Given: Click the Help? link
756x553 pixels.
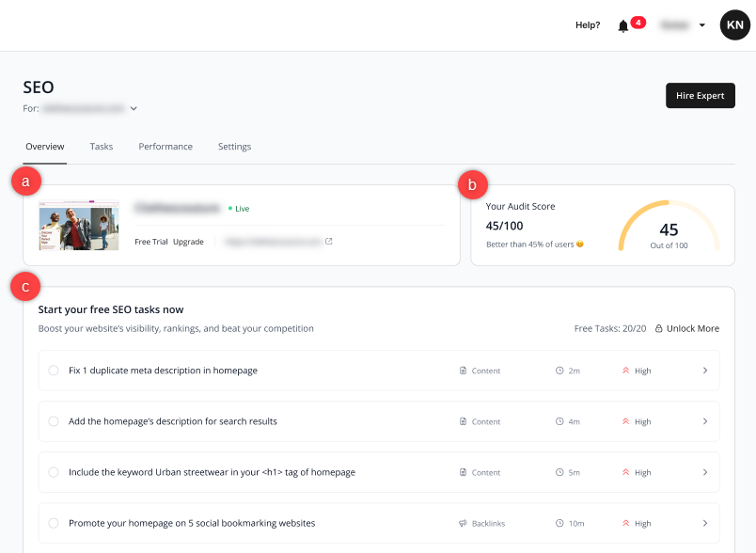Looking at the screenshot, I should 588,25.
